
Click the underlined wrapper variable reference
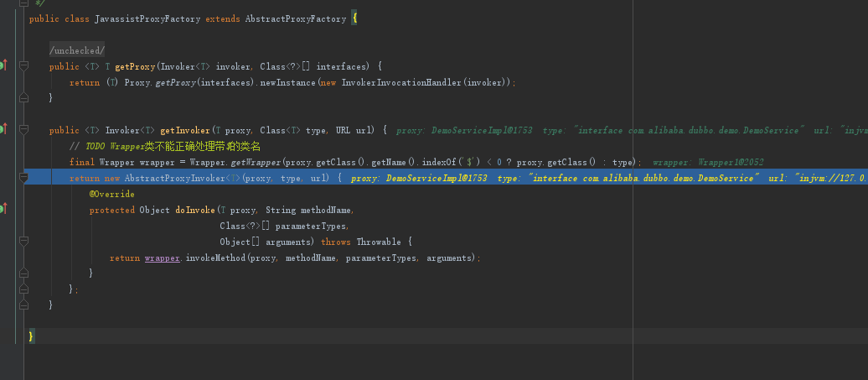point(163,258)
